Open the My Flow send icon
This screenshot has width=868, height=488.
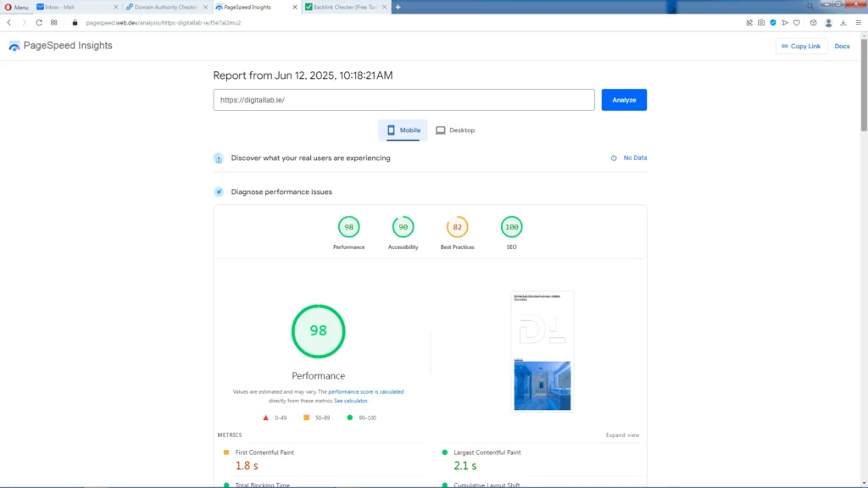(x=785, y=23)
